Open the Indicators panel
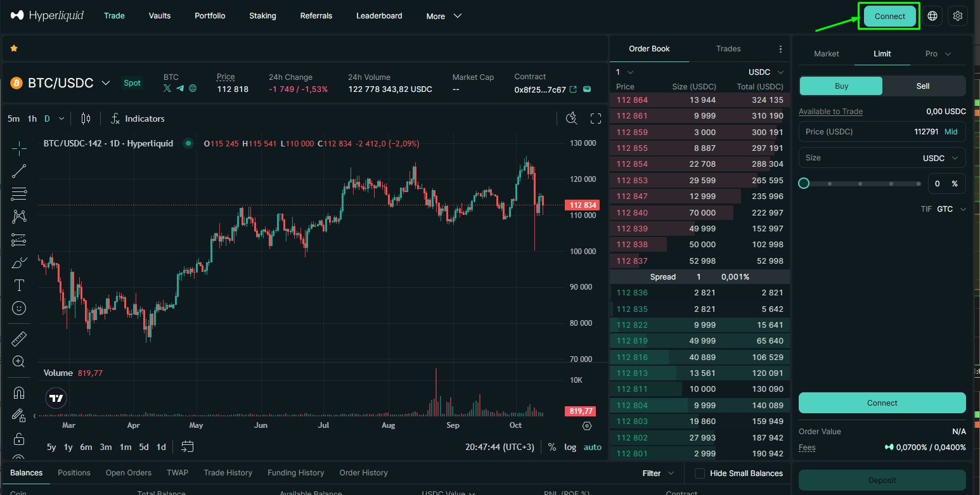Viewport: 980px width, 495px height. pyautogui.click(x=138, y=119)
